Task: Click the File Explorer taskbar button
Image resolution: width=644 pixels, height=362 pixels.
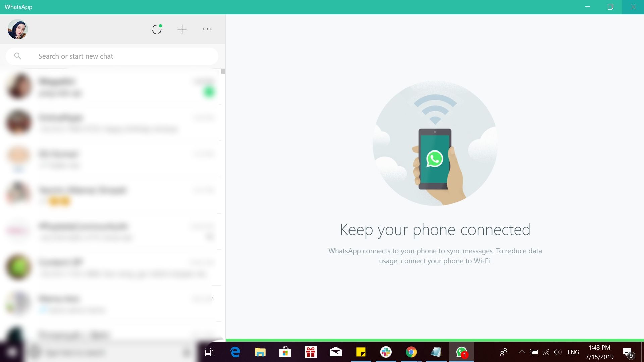Action: tap(261, 352)
